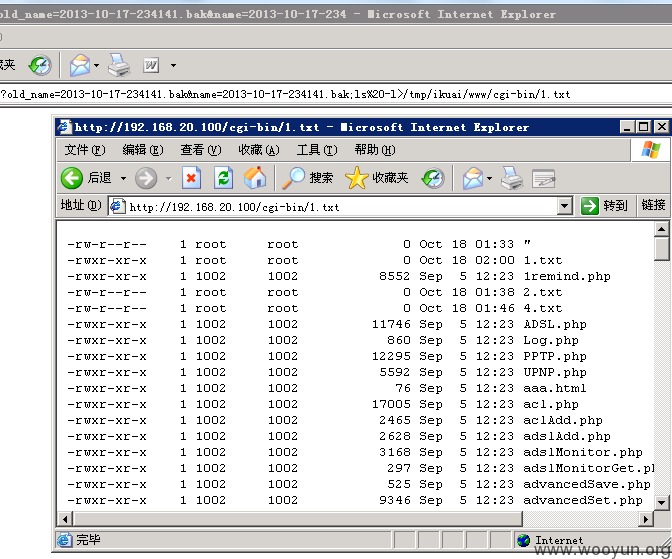Click the PPTP.php filename text
Viewport: 672px width, 559px height.
[555, 357]
